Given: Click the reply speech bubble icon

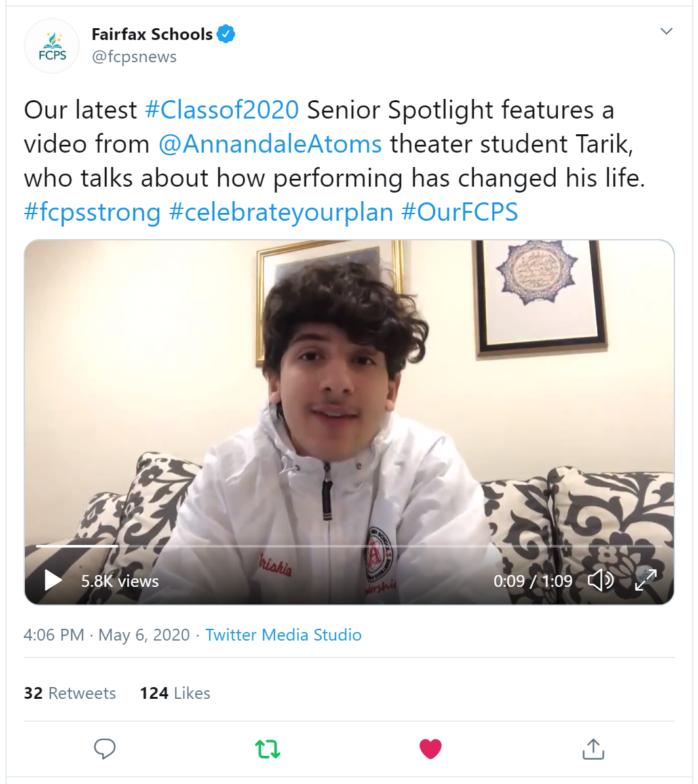Looking at the screenshot, I should [105, 748].
